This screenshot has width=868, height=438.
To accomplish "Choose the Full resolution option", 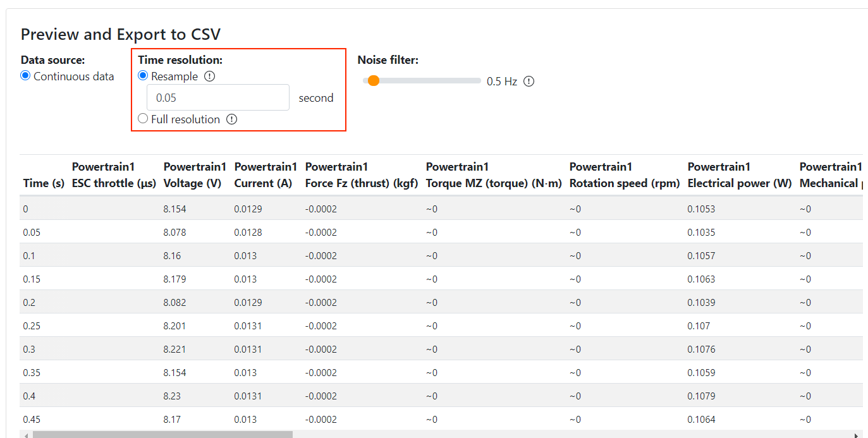I will tap(142, 118).
